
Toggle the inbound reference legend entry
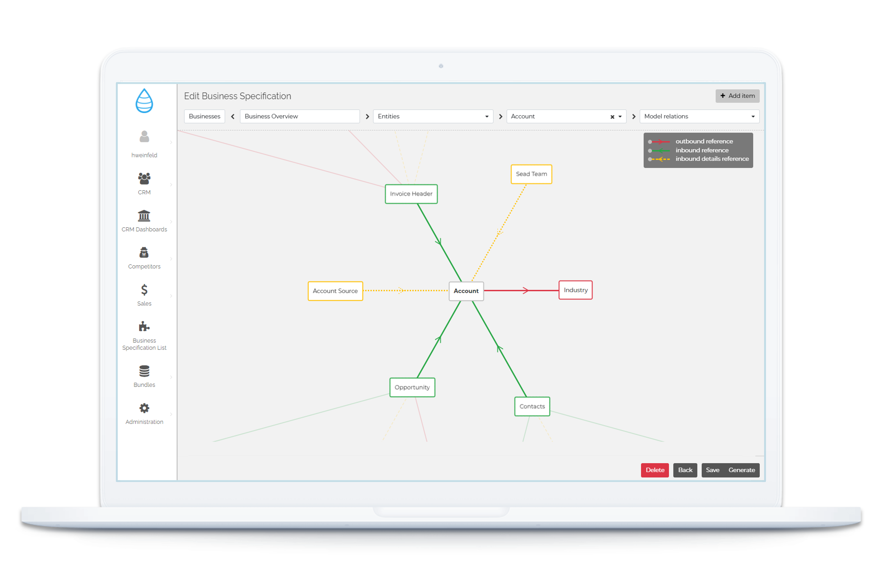point(702,150)
